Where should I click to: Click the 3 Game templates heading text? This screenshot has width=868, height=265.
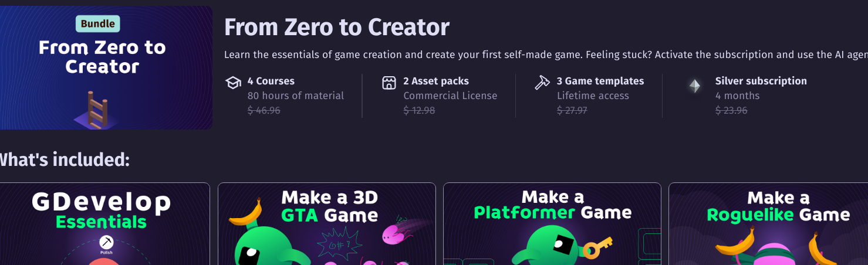coord(600,81)
